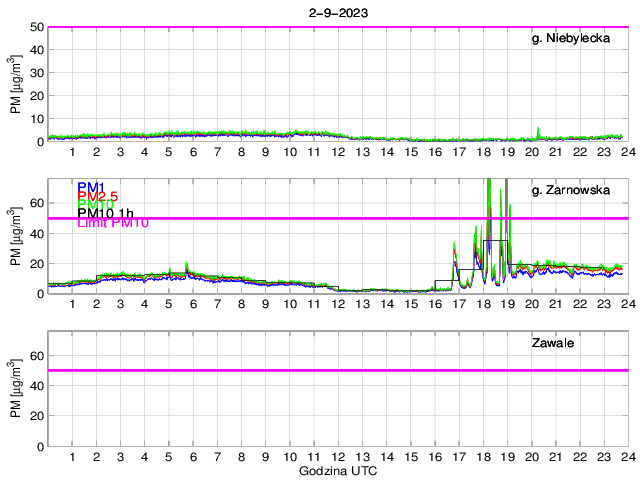Click hour 24 on the top chart's x-axis
This screenshot has height=480, width=640.
pos(627,152)
